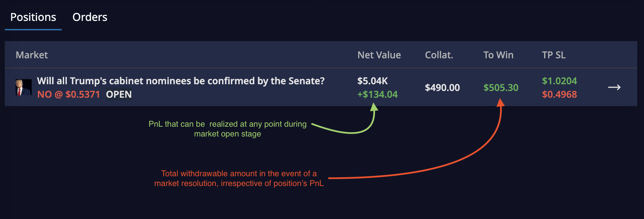This screenshot has height=219, width=644.
Task: Click the TP SL column header
Action: [554, 55]
